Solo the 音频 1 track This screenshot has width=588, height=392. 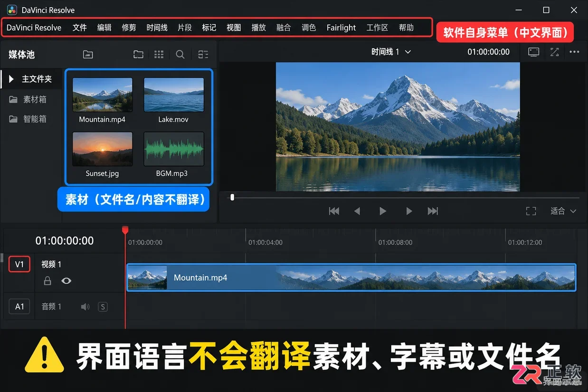pyautogui.click(x=103, y=307)
